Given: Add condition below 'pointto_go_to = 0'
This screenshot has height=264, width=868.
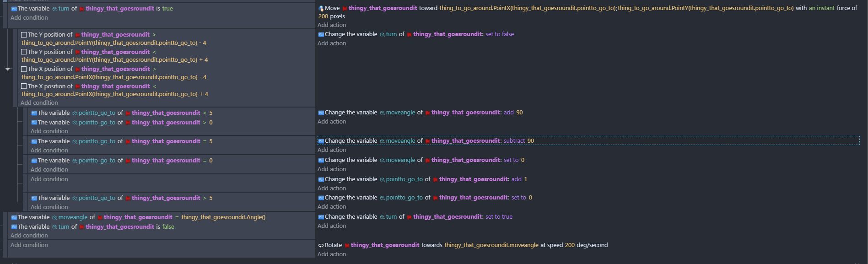Looking at the screenshot, I should coord(49,170).
